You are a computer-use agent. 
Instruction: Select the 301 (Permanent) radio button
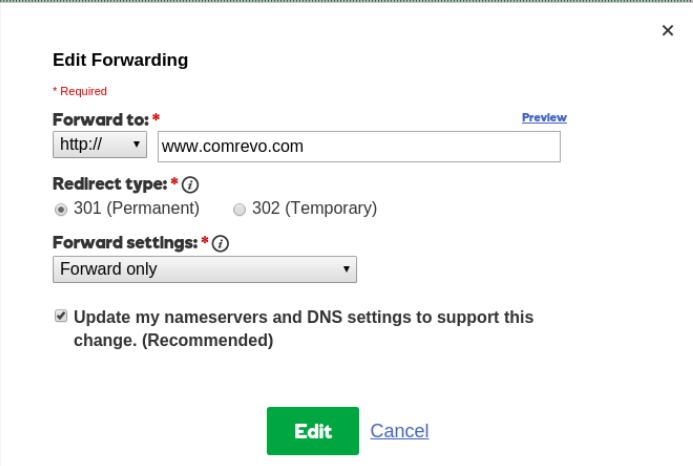pos(61,209)
